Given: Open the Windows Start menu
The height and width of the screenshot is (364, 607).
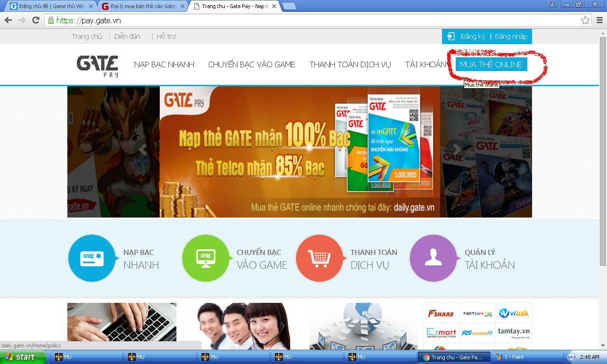Looking at the screenshot, I should click(23, 357).
